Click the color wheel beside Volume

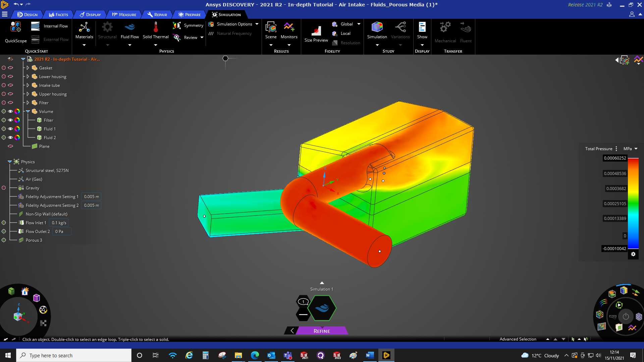point(17,111)
